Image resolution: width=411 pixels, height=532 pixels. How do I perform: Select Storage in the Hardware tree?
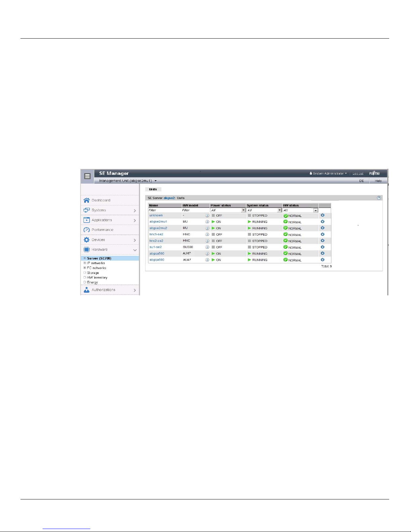coord(93,273)
